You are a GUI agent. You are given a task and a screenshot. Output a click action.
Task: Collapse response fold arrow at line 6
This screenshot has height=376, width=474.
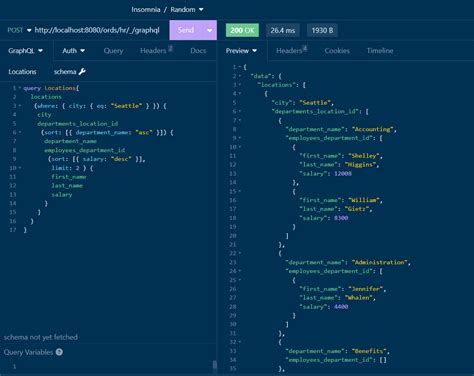coord(240,111)
